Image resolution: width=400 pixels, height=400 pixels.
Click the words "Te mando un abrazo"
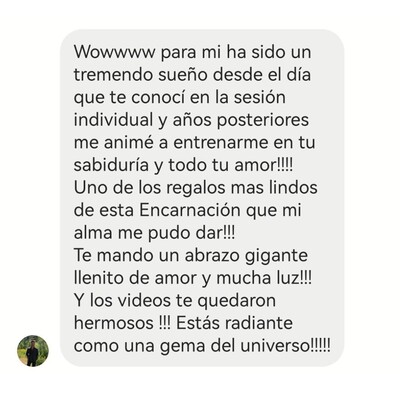(x=157, y=255)
